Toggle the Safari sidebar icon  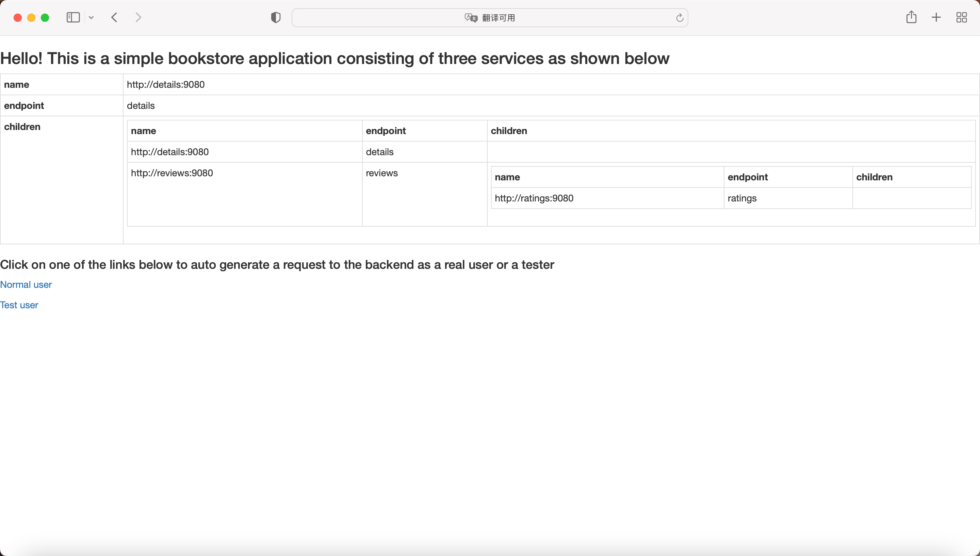73,18
